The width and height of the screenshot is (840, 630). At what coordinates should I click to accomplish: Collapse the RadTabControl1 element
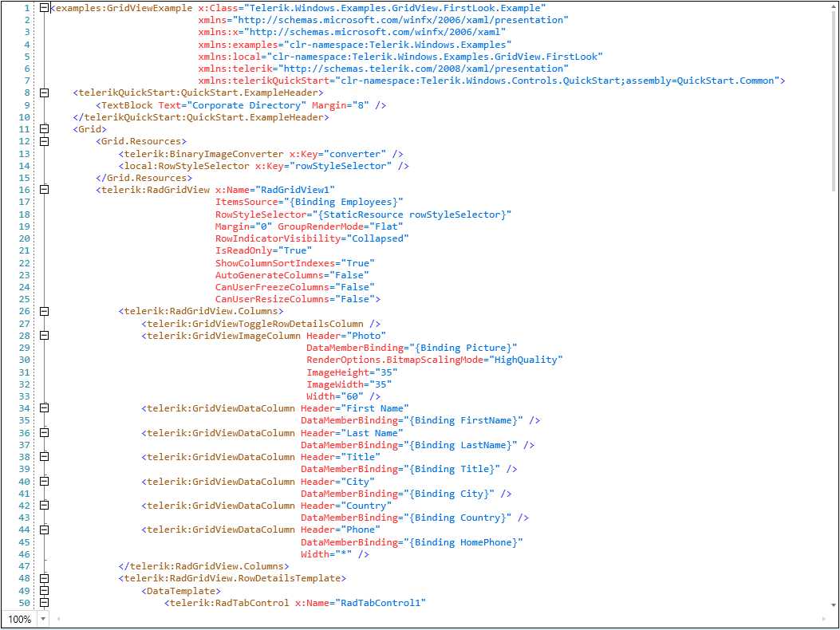[x=45, y=602]
